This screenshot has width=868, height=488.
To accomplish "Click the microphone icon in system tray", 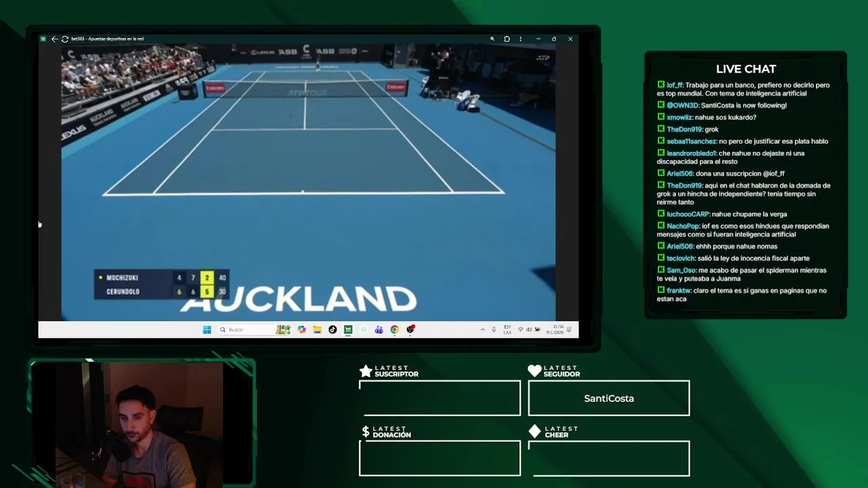I will 494,329.
